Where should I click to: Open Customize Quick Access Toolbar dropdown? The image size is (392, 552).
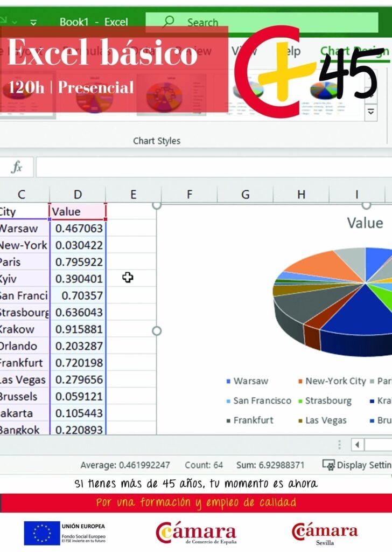[x=33, y=23]
